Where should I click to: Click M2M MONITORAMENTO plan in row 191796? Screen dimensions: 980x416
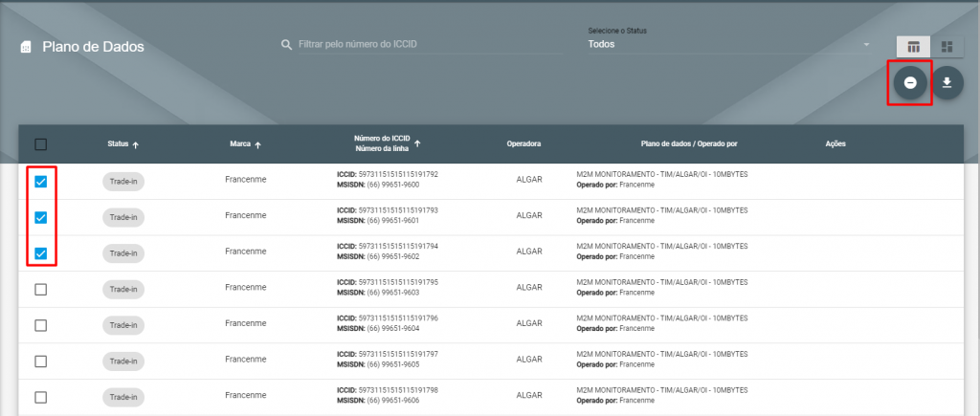point(662,317)
